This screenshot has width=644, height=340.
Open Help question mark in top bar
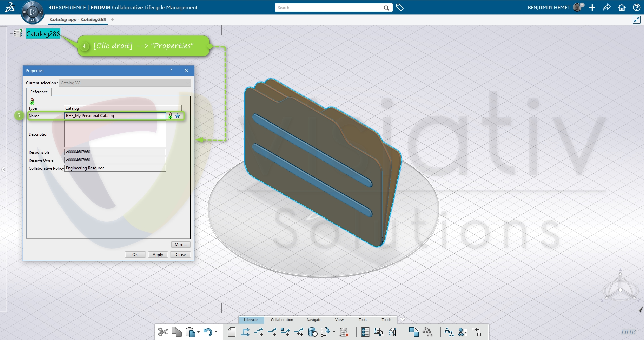(x=636, y=7)
